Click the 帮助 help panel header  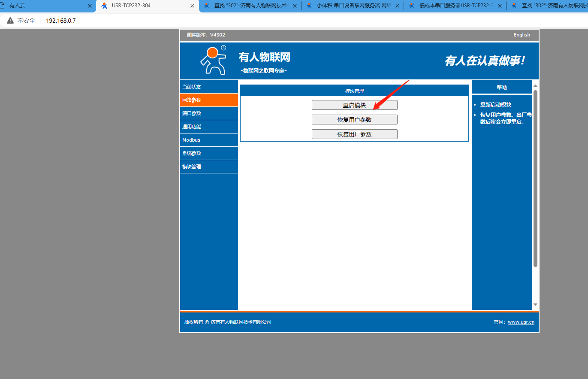[x=502, y=87]
